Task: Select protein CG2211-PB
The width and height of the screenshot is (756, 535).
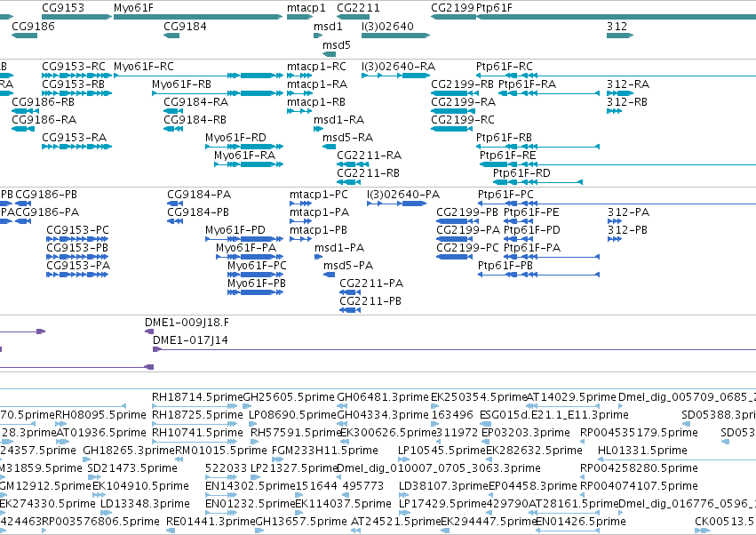Action: [x=350, y=310]
